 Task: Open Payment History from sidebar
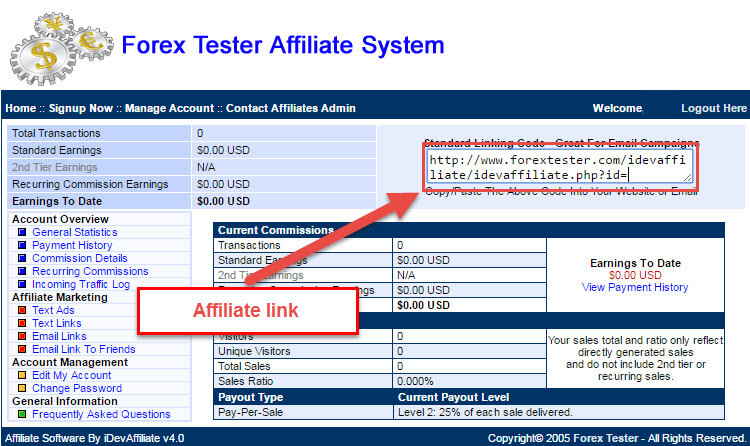72,245
